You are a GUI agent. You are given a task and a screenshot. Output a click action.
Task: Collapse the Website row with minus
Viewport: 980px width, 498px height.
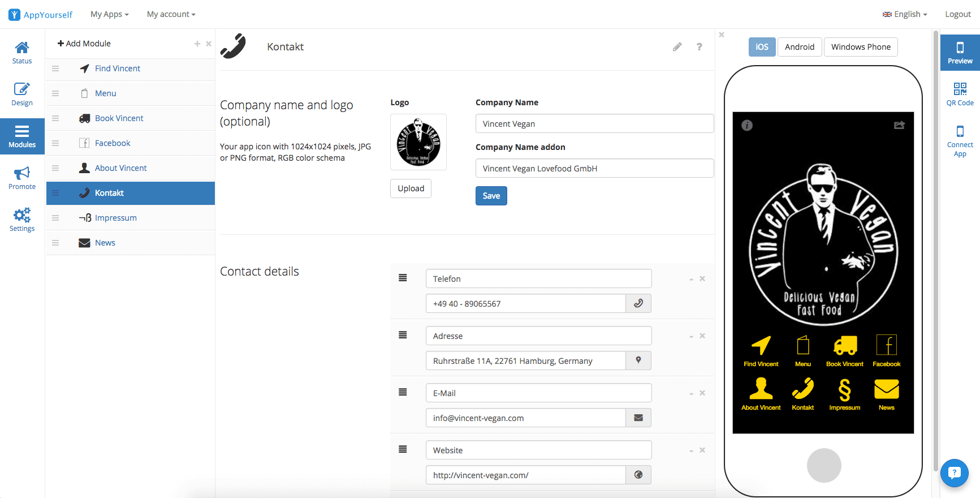coord(691,450)
